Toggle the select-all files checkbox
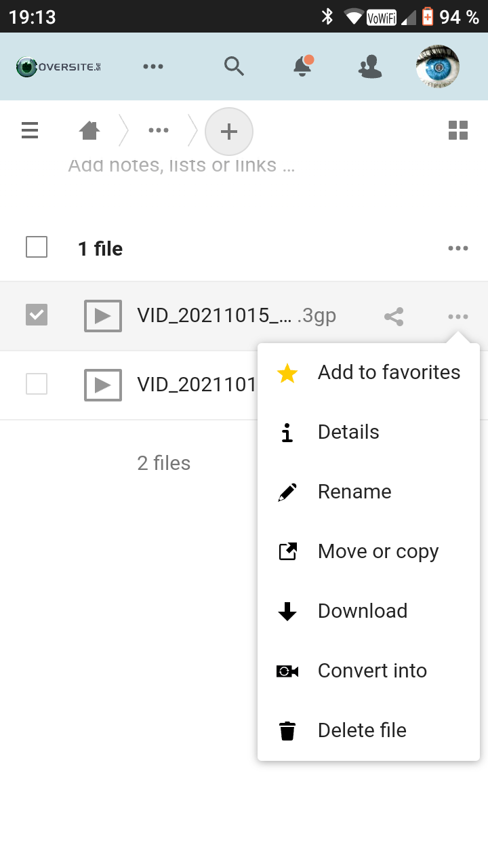488x868 pixels. (37, 247)
